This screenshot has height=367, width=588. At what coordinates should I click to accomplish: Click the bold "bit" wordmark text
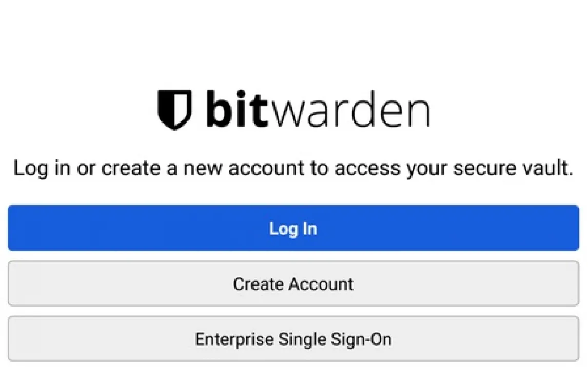coord(237,109)
